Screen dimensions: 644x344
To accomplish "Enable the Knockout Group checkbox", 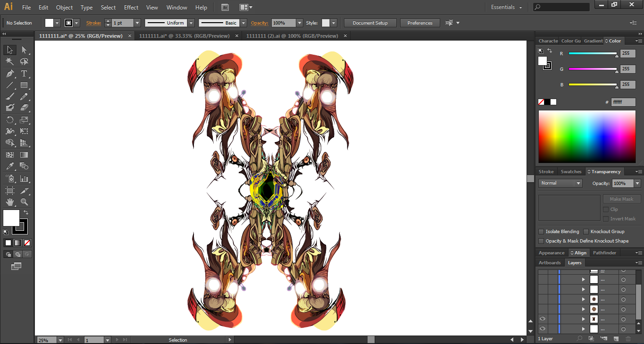I will point(586,232).
